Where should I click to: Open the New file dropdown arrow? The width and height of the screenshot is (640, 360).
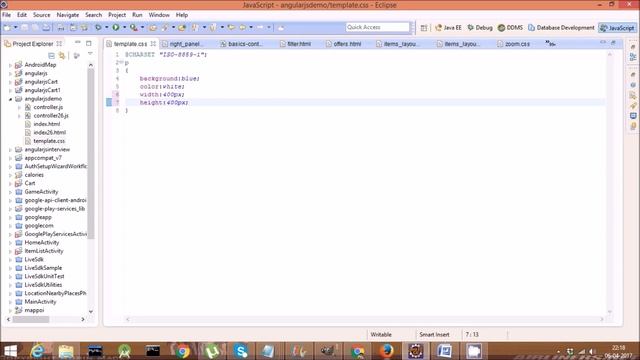coord(16,27)
